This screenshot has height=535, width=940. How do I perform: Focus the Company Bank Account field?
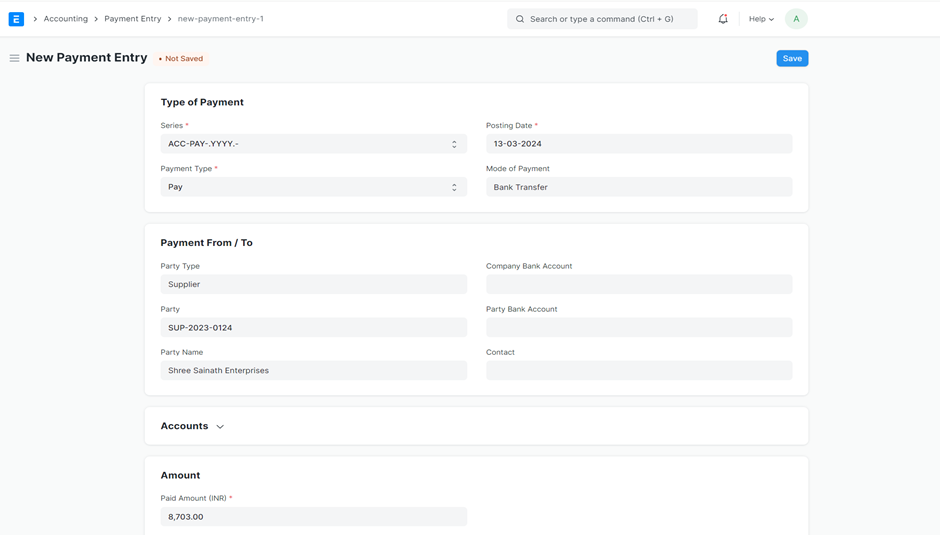(x=638, y=284)
